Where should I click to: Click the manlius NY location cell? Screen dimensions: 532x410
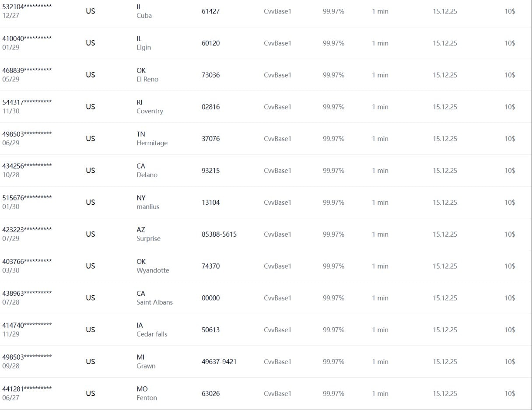coord(148,202)
